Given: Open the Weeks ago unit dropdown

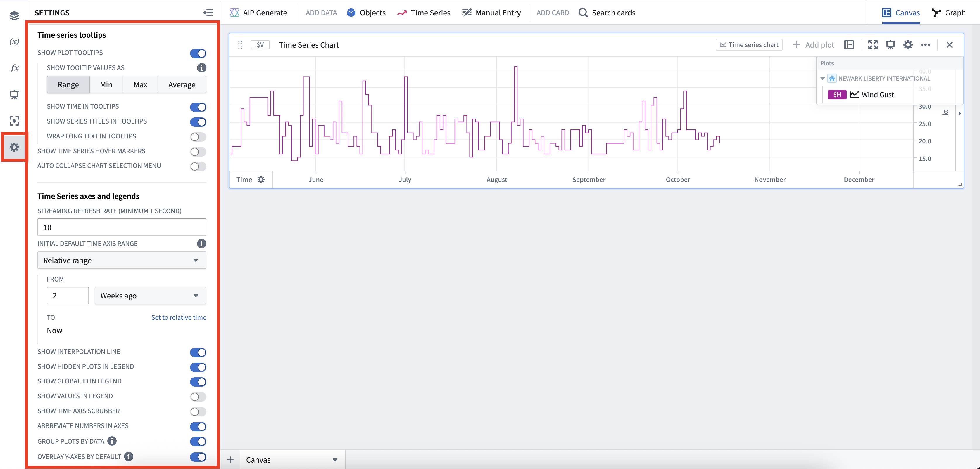Looking at the screenshot, I should (150, 295).
